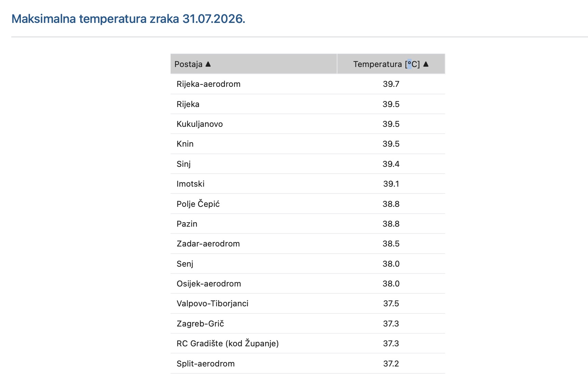The image size is (588, 374).
Task: Select the Rijeka station name
Action: click(188, 104)
